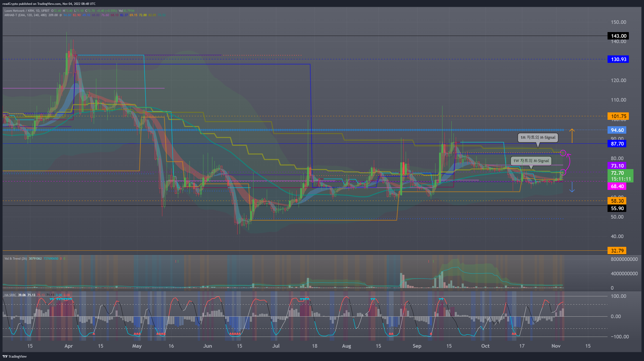Click the 'May' time axis label
Screen dimensions: 644x361
pyautogui.click(x=137, y=346)
